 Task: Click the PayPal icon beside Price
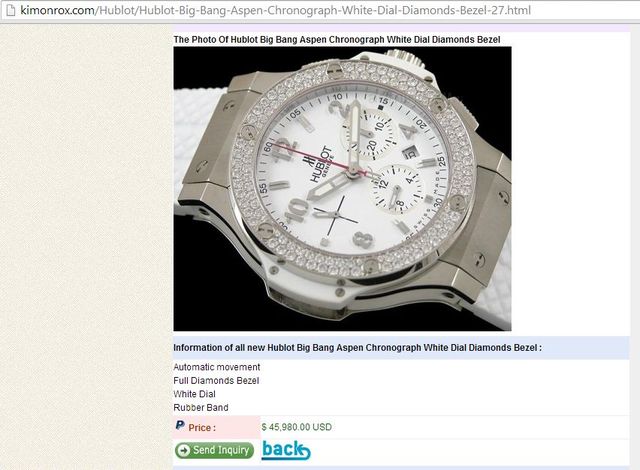click(x=180, y=426)
